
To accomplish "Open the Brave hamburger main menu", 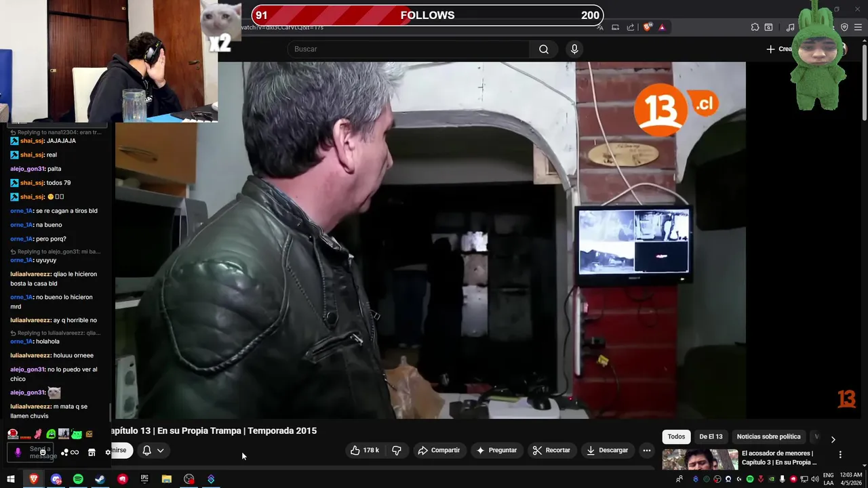I will [858, 27].
